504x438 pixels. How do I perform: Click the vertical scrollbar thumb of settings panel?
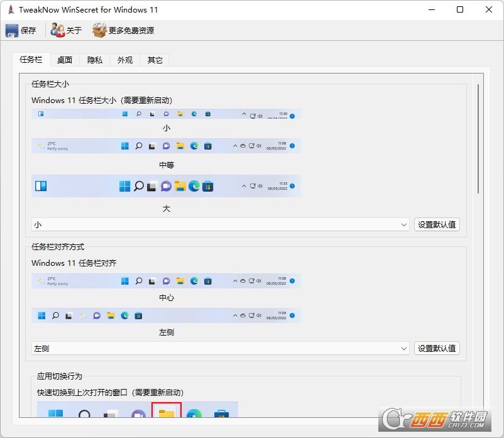coord(478,139)
